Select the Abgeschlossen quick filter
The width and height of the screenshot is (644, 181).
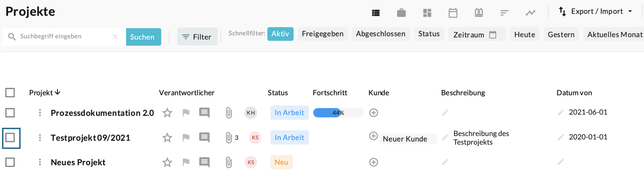pyautogui.click(x=380, y=34)
